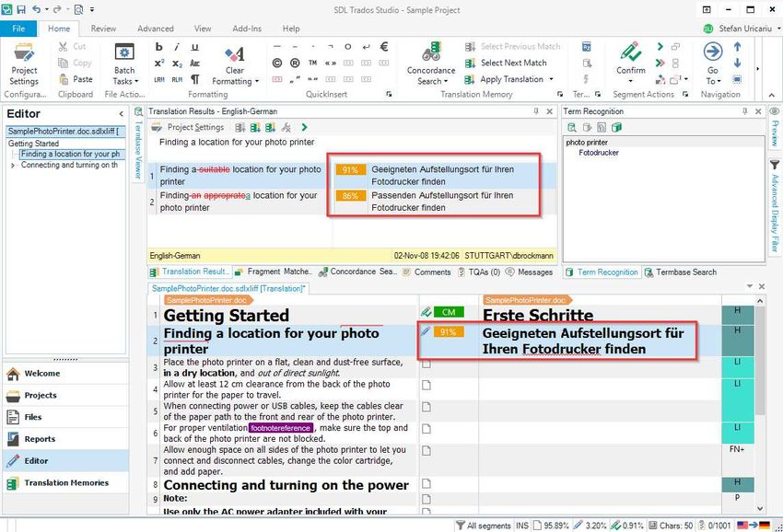Open QuickInsert group dialog launcher
The height and width of the screenshot is (532, 783).
click(x=389, y=94)
